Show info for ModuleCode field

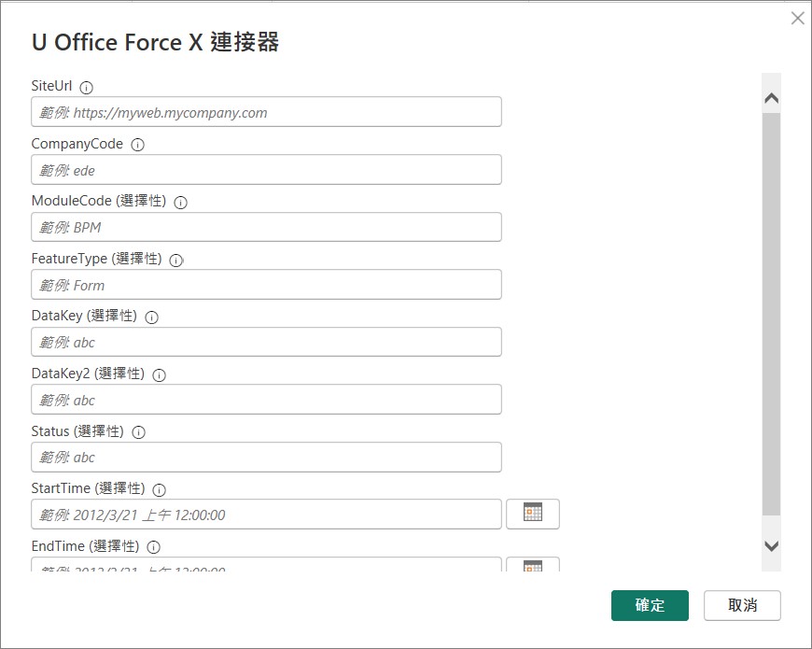pos(181,203)
